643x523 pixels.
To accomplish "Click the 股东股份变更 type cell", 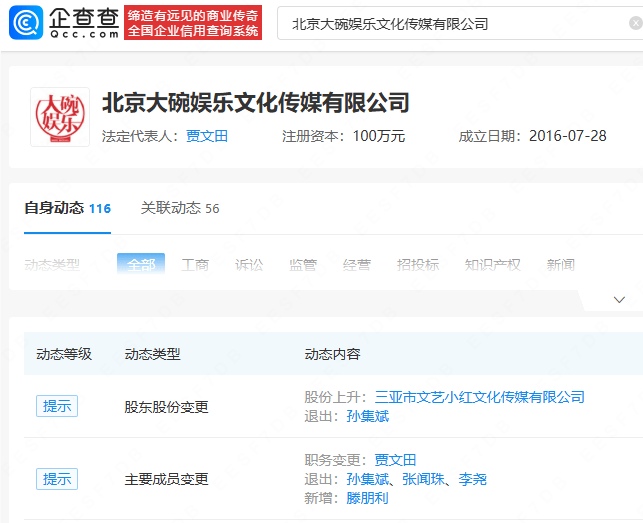I will coord(166,407).
